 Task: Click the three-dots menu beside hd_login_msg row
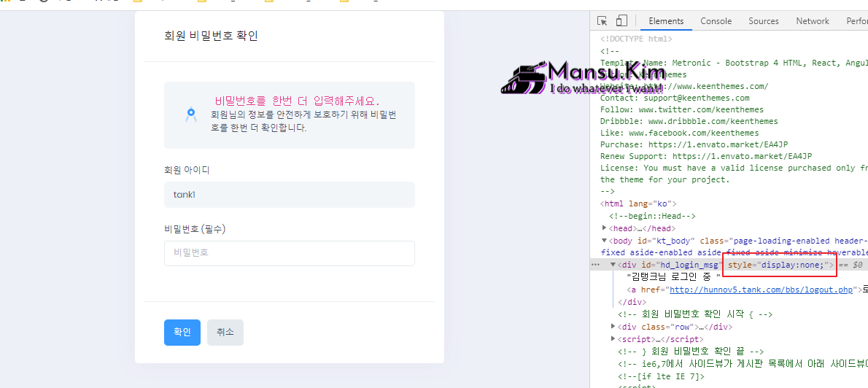click(596, 265)
